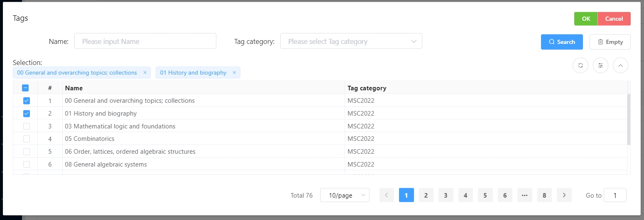Screen dimensions: 644x220
Task: Open the Tag category dropdown
Action: tap(351, 41)
